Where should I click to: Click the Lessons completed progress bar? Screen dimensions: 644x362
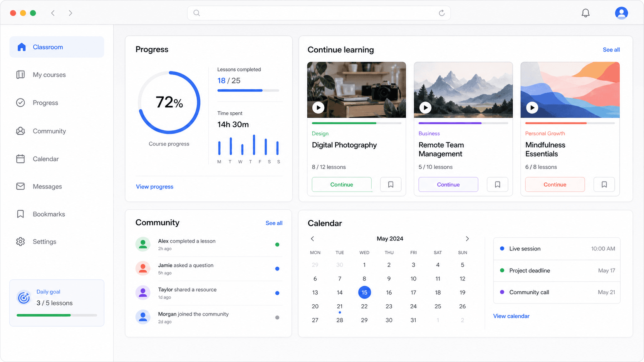click(x=248, y=90)
